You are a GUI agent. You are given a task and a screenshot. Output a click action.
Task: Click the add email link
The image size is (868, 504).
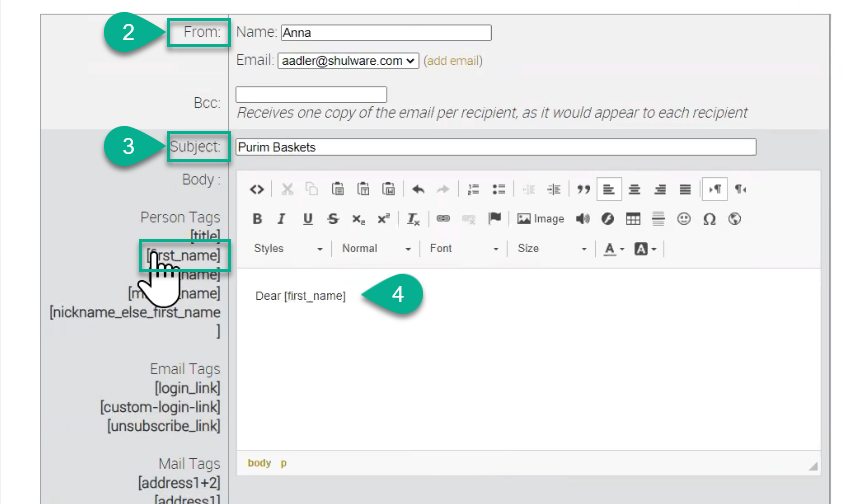pyautogui.click(x=453, y=61)
